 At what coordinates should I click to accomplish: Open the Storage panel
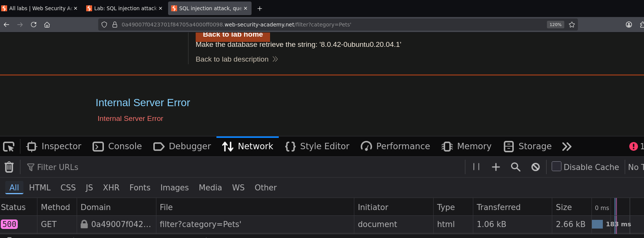click(x=528, y=147)
